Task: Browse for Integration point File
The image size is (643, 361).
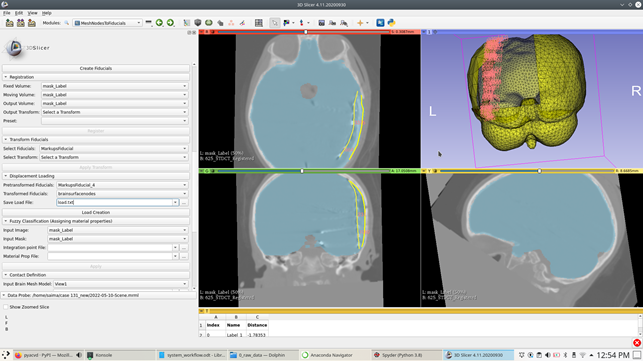Action: [x=184, y=248]
